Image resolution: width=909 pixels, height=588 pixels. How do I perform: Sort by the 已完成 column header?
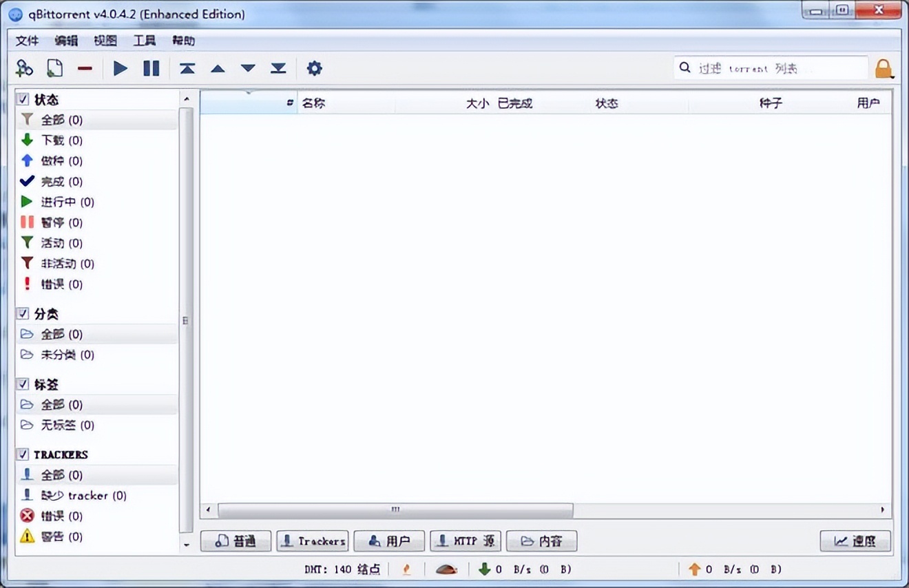[x=541, y=103]
